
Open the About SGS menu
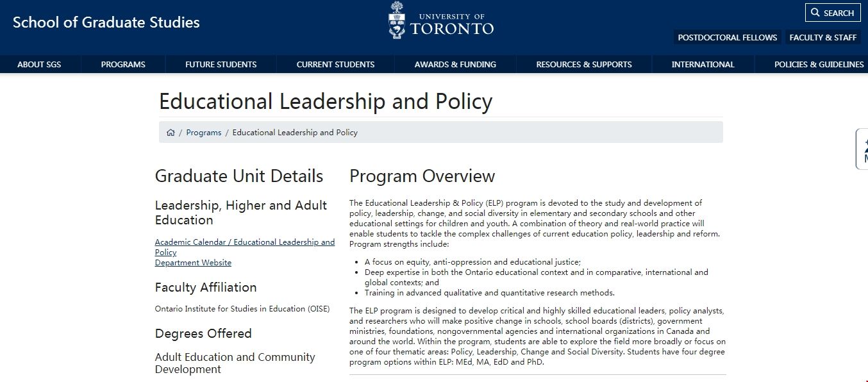pyautogui.click(x=39, y=64)
